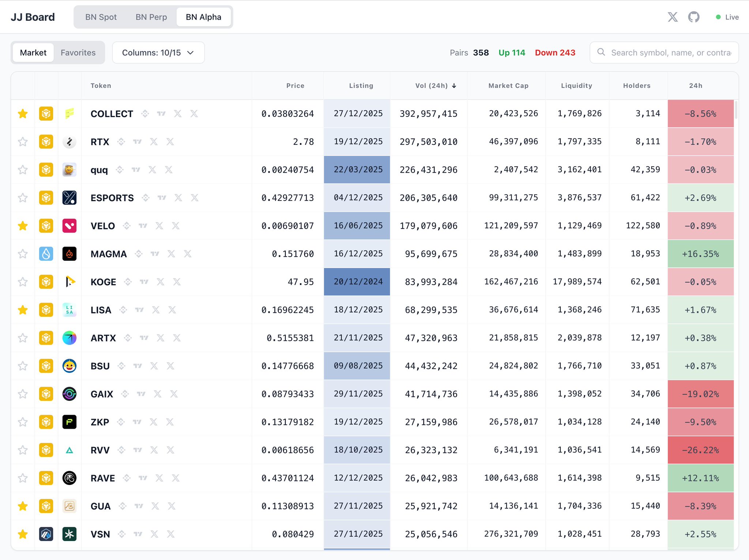
Task: Remove the favorite star from VSN
Action: pos(23,534)
